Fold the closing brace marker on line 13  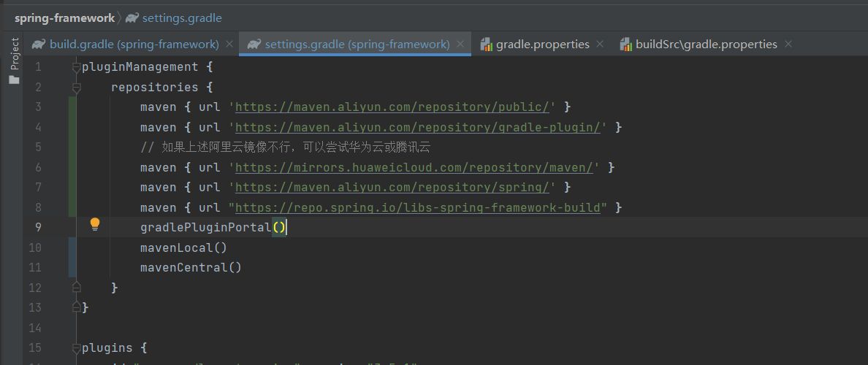[77, 307]
